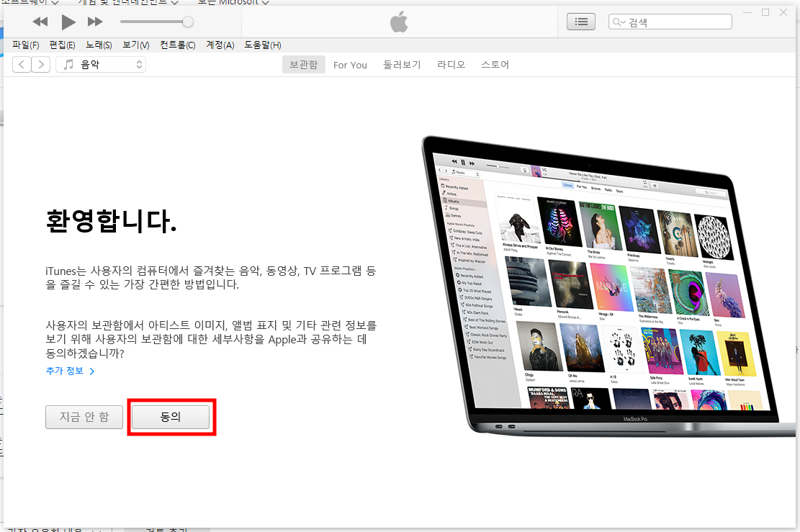The image size is (800, 532).
Task: Click the MacBook iTunes promo image
Action: click(608, 287)
